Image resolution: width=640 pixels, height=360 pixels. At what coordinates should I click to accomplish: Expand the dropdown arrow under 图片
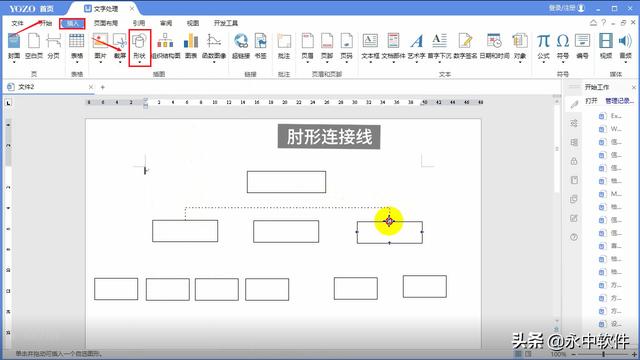click(x=100, y=62)
